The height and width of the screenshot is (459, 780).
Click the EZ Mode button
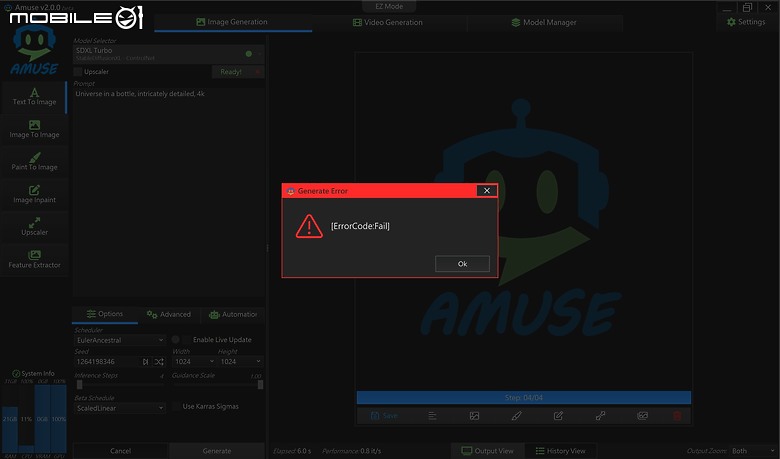389,6
